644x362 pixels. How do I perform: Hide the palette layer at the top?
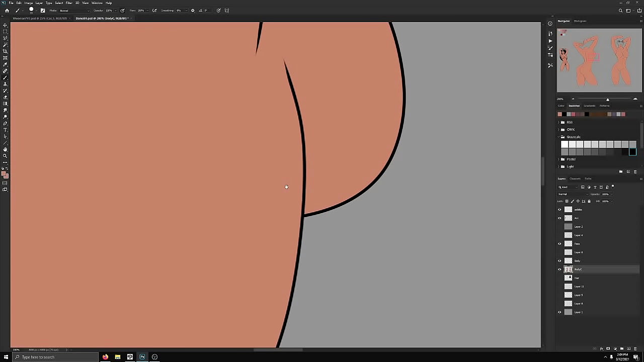559,209
